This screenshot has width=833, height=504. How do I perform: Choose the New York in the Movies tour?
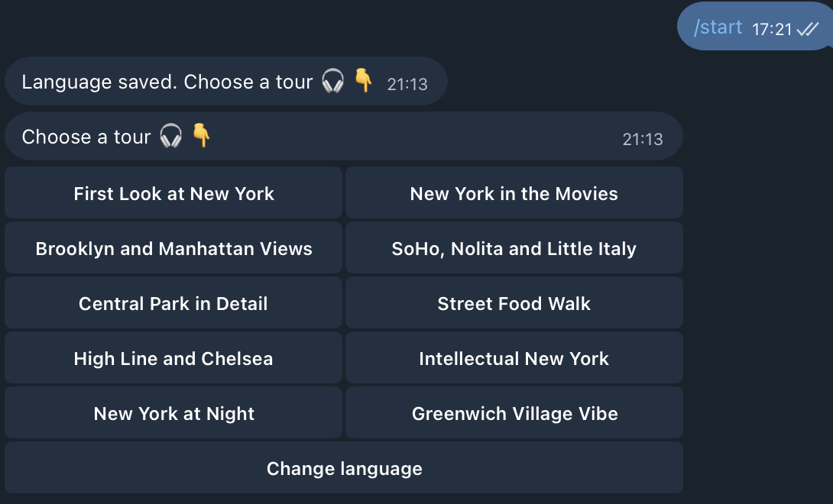coord(514,194)
